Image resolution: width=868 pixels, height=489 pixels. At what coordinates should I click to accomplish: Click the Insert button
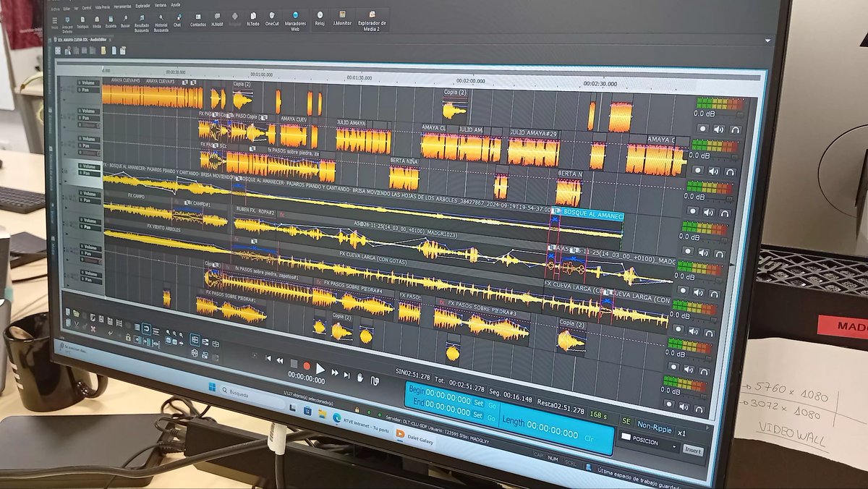(692, 450)
